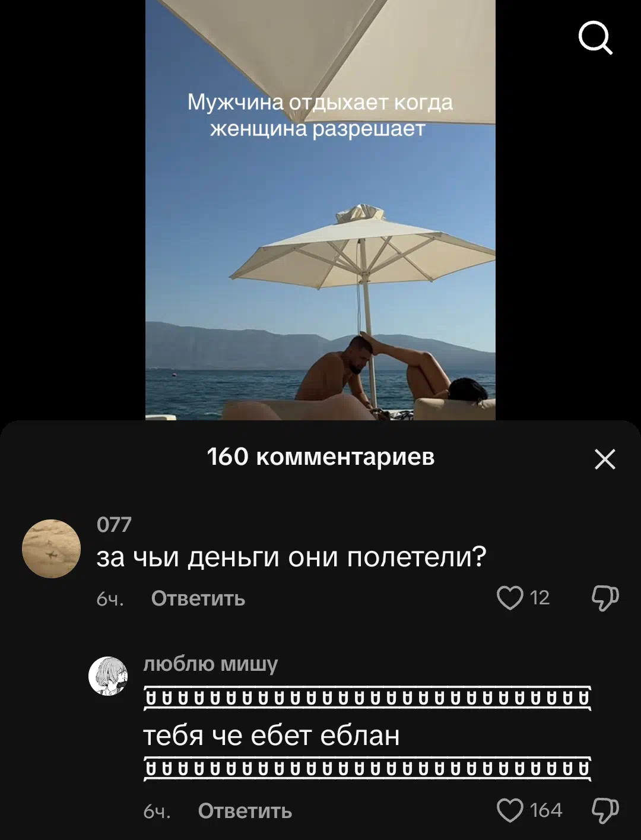Open the avatar of люблю мишу
Image resolution: width=641 pixels, height=840 pixels.
[108, 676]
